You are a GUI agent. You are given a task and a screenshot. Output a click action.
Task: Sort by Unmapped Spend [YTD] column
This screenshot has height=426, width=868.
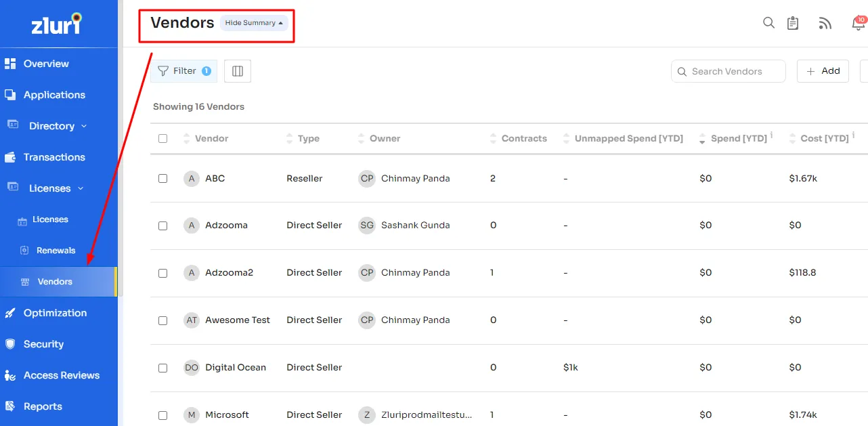point(566,138)
